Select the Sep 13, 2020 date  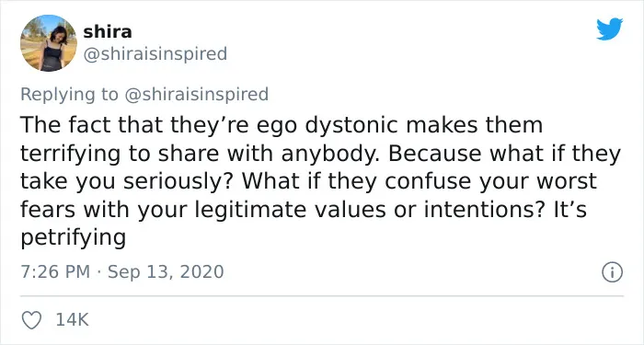pos(166,272)
